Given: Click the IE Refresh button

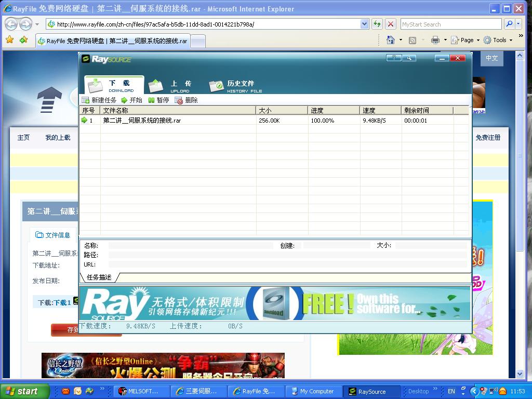Looking at the screenshot, I should point(377,24).
